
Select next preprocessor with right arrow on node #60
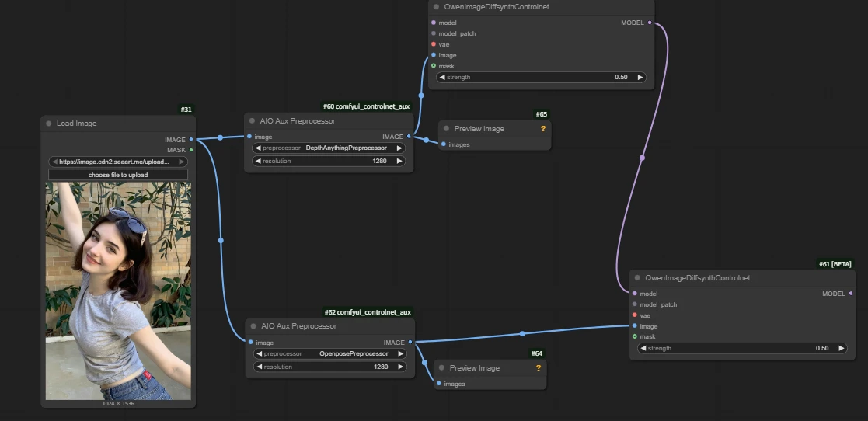pyautogui.click(x=399, y=148)
